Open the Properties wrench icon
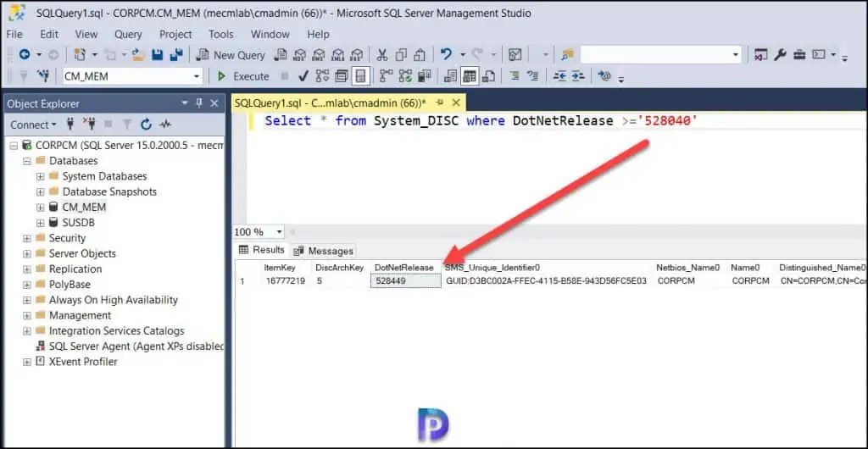 click(780, 55)
